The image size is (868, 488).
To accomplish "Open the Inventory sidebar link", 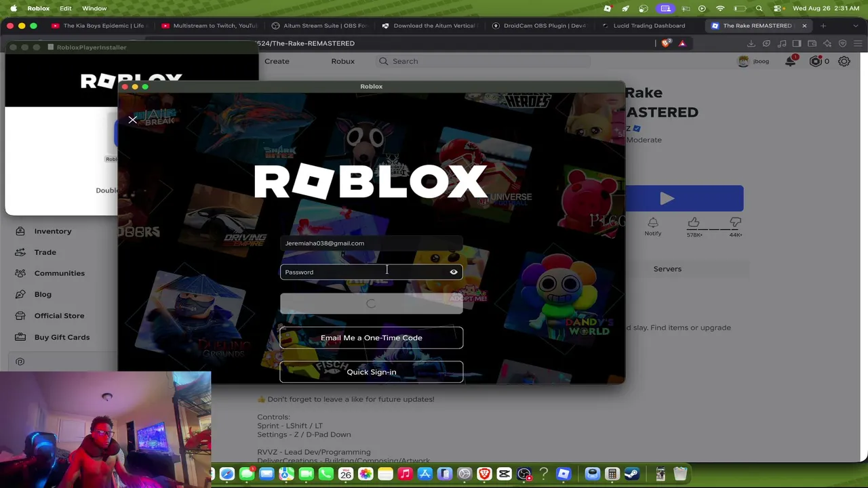I will (x=53, y=231).
